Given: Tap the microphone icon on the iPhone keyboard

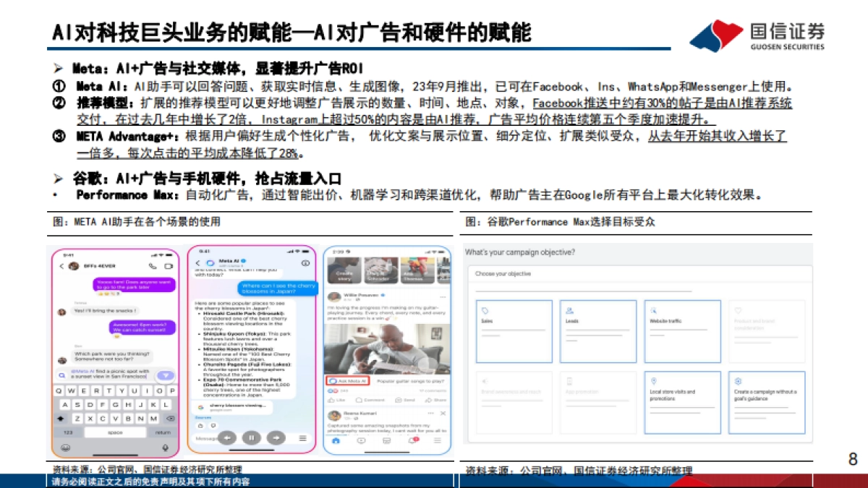Looking at the screenshot, I should point(166,448).
